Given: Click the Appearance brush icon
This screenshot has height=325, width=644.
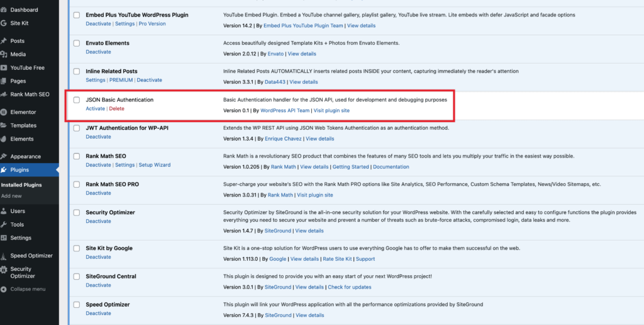Looking at the screenshot, I should point(4,157).
